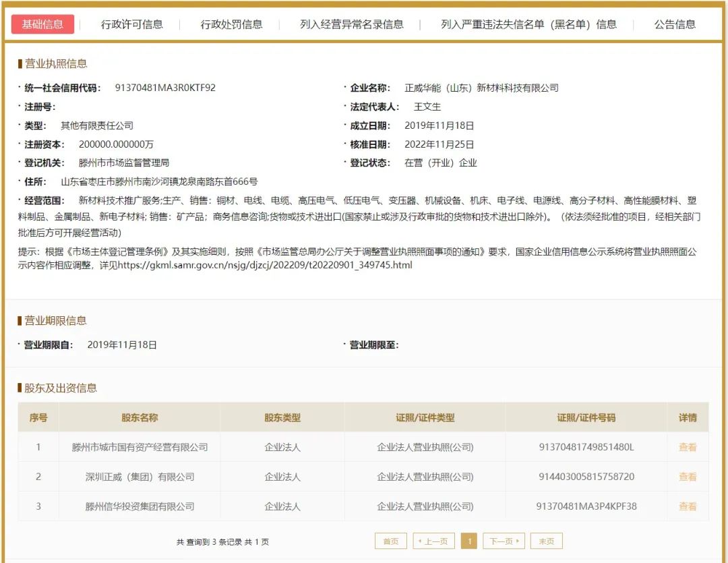Click the 详情 column header
Image resolution: width=728 pixels, height=563 pixels.
(x=687, y=417)
